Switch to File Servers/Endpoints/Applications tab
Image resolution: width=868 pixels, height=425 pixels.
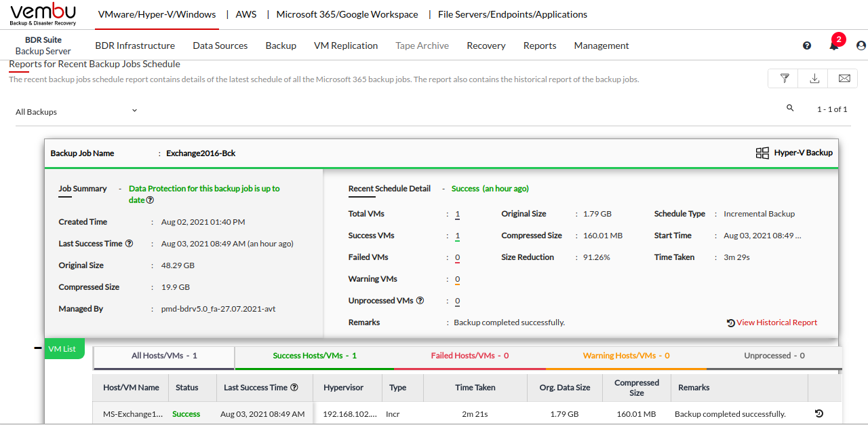coord(513,14)
